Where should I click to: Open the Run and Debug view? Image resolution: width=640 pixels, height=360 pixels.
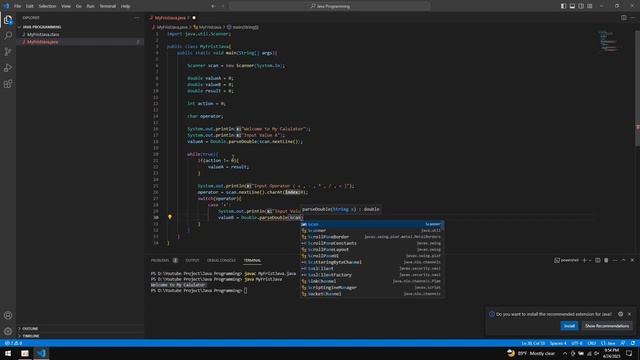[8, 68]
